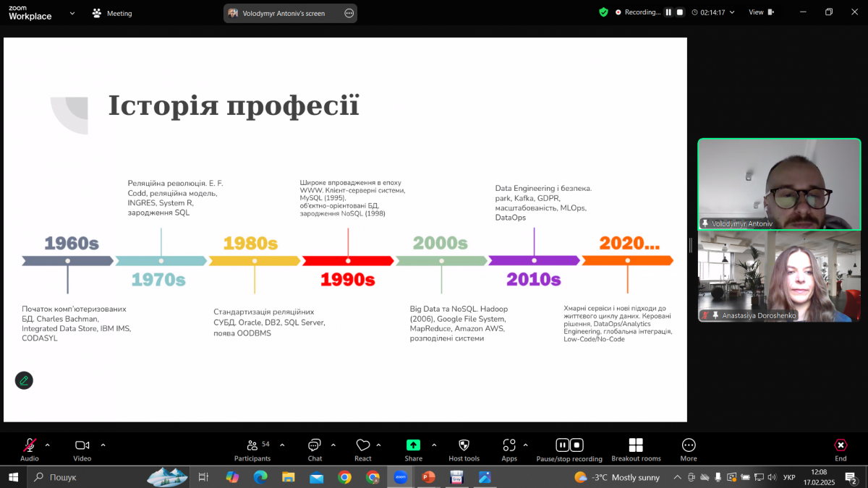This screenshot has height=488, width=868.
Task: Expand video options arrow next to Video
Action: 103,445
